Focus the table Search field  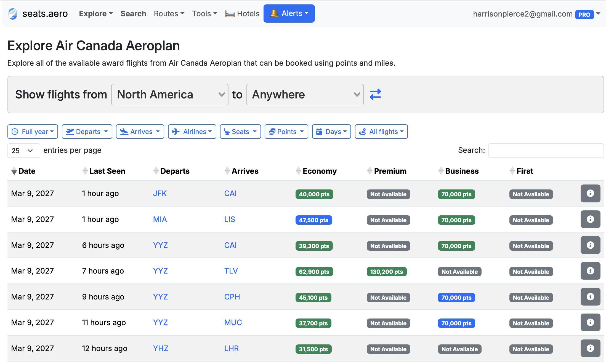tap(546, 151)
